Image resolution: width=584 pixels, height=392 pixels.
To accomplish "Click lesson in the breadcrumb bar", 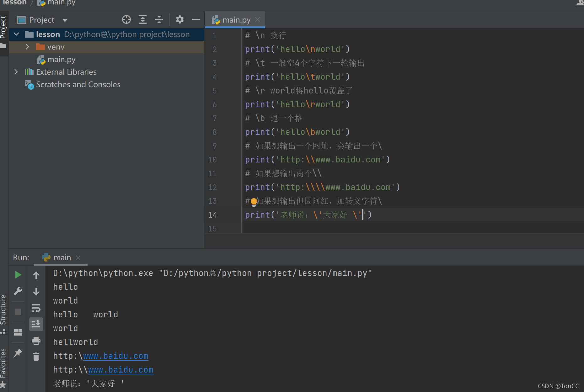I will coord(14,3).
